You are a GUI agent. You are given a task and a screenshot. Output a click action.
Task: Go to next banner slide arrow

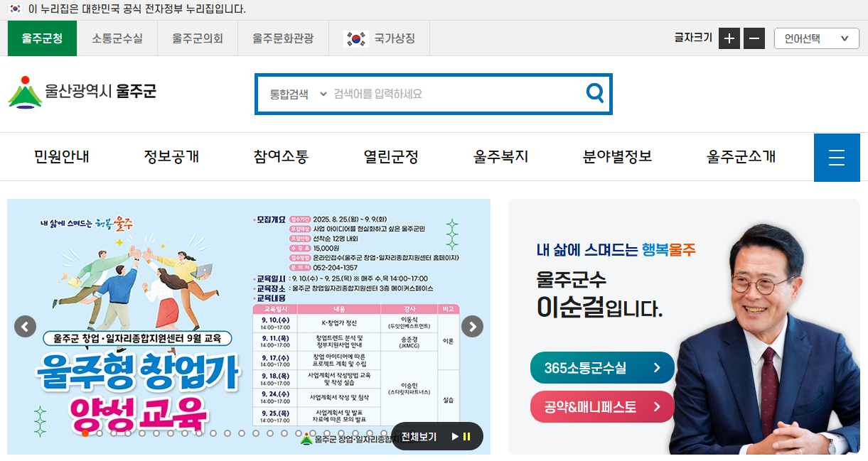tap(472, 326)
